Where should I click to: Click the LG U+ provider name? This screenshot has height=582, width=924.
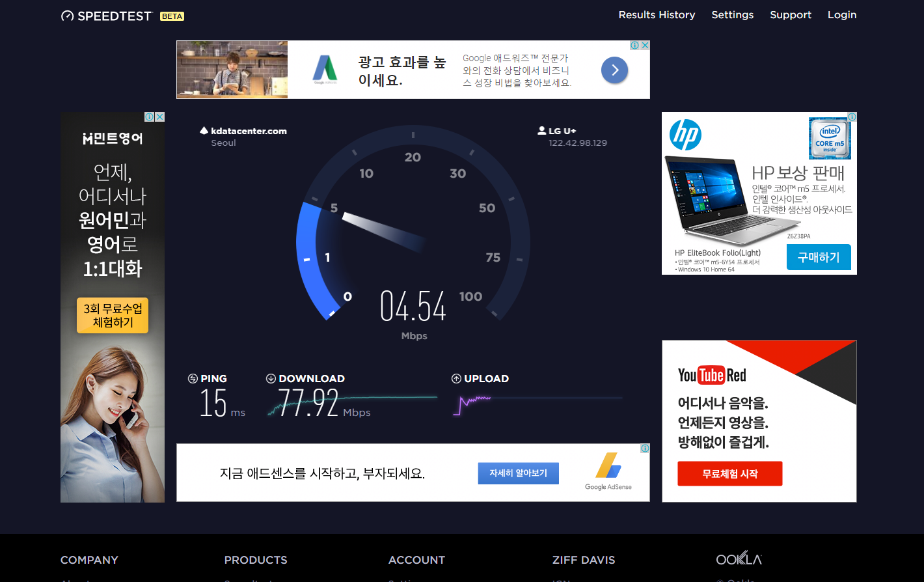click(562, 131)
